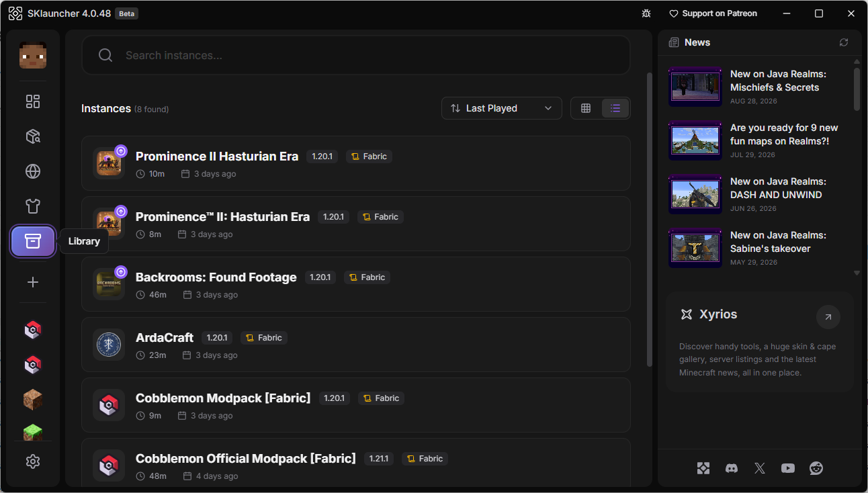The width and height of the screenshot is (868, 493).
Task: Click the Mischiefs & Secrets news thumbnail
Action: click(x=695, y=87)
